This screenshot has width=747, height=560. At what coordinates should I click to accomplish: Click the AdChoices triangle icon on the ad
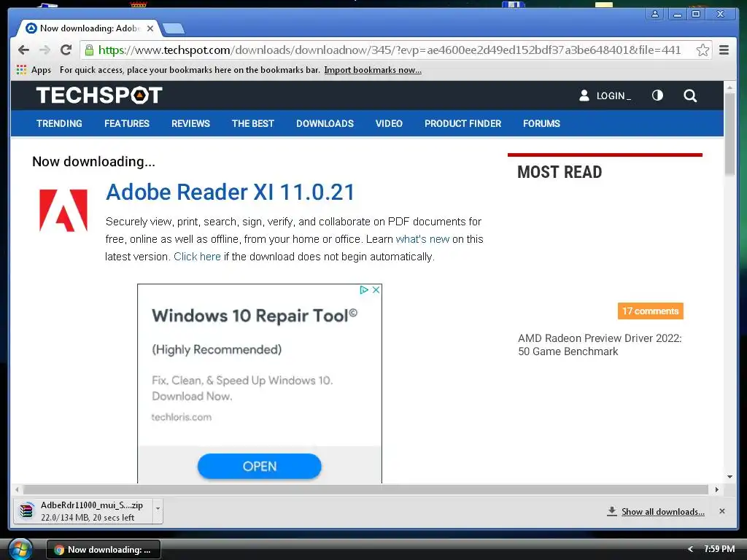364,289
